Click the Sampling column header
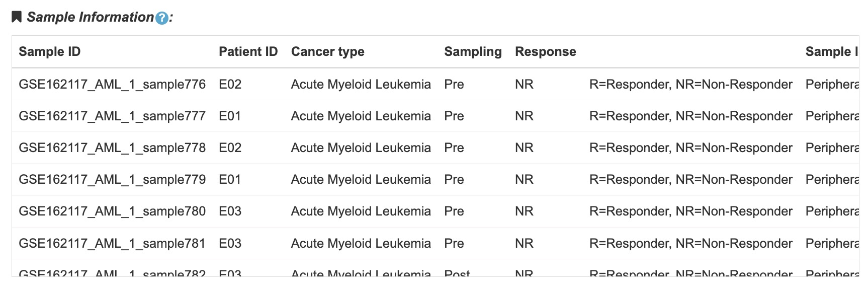This screenshot has width=868, height=287. point(473,51)
